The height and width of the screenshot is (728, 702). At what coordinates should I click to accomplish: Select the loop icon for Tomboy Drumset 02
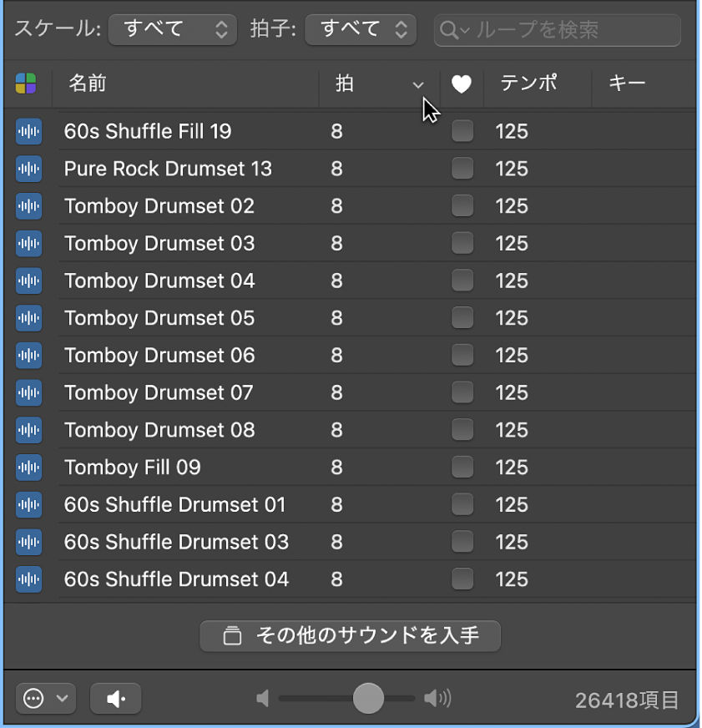(x=29, y=206)
